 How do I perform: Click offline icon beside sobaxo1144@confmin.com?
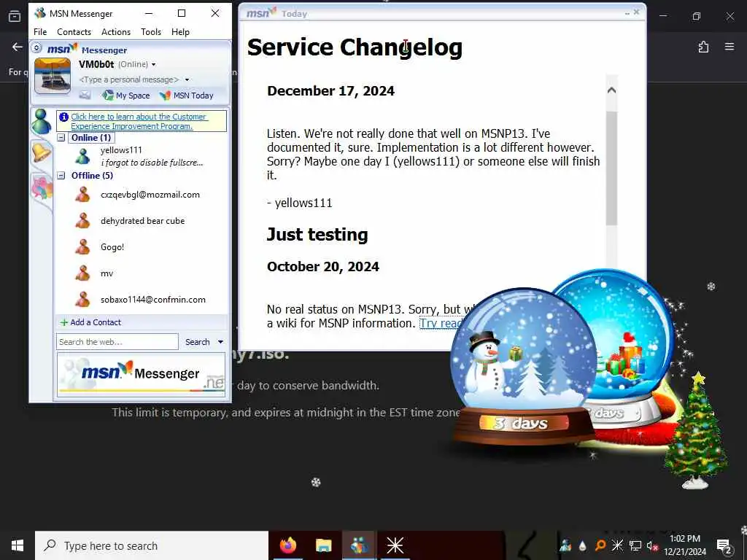point(82,299)
